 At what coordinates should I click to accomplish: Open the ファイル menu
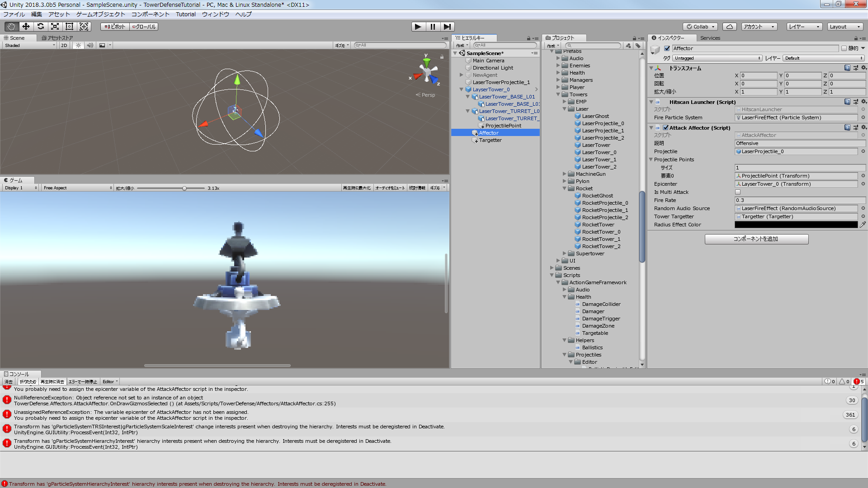pos(14,14)
